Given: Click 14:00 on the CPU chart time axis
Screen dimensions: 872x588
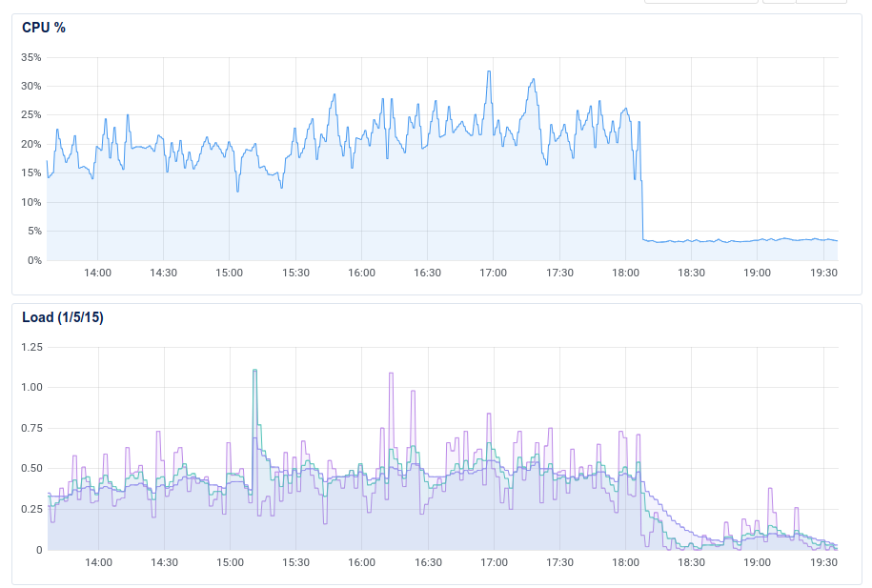Looking at the screenshot, I should tap(97, 274).
